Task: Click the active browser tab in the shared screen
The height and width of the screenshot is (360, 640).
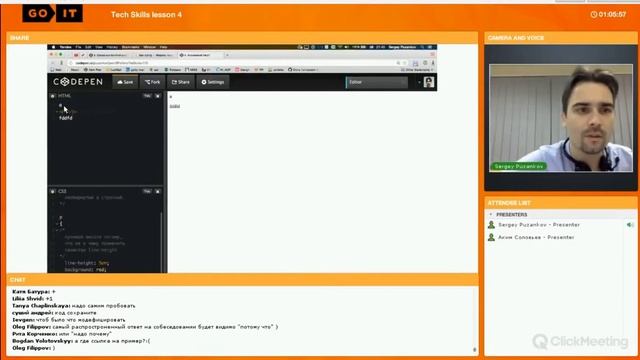Action: tap(201, 55)
